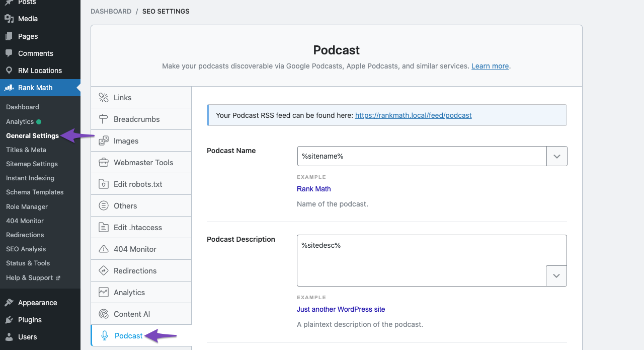Click the Webmaster Tools briefcase icon
This screenshot has height=350, width=644.
[x=104, y=162]
